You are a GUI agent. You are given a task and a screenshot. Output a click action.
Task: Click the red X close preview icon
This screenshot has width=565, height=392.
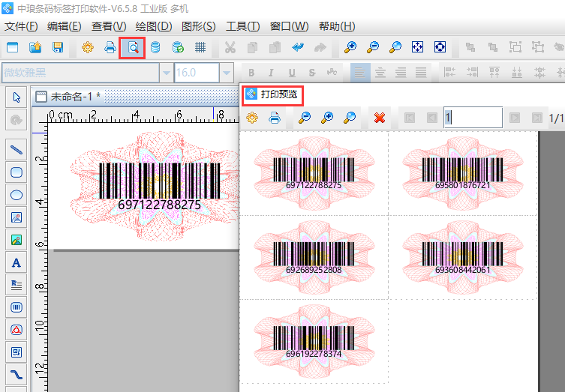pyautogui.click(x=380, y=118)
